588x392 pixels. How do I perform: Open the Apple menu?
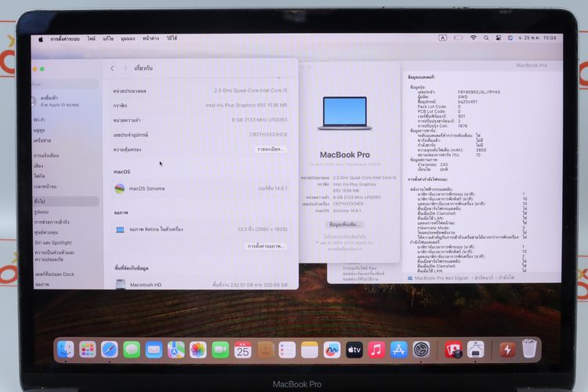pos(41,38)
